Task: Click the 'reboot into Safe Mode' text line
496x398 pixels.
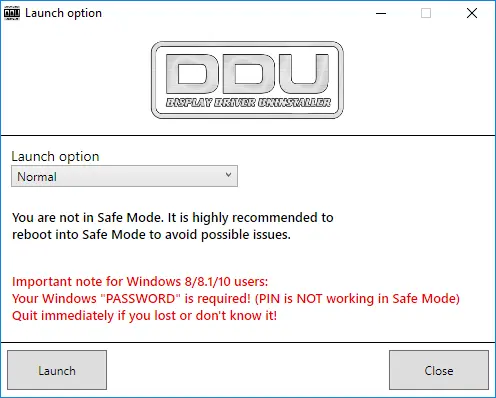Action: tap(151, 235)
